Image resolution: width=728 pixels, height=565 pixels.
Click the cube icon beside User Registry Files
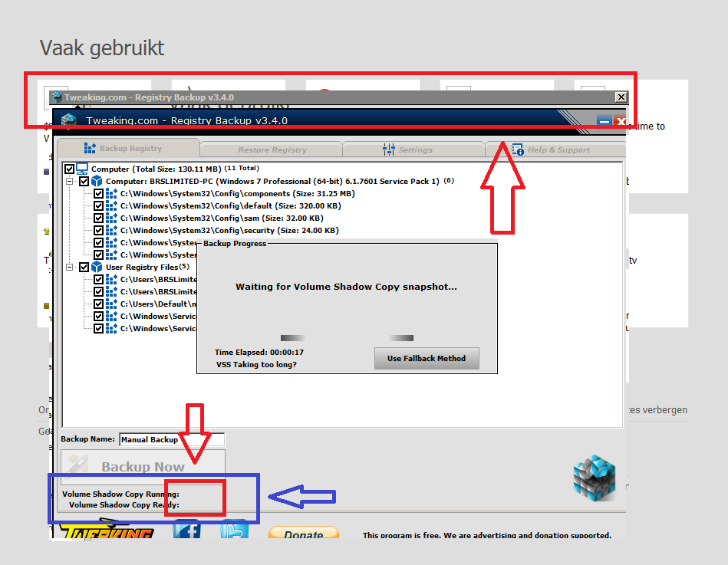[x=97, y=267]
